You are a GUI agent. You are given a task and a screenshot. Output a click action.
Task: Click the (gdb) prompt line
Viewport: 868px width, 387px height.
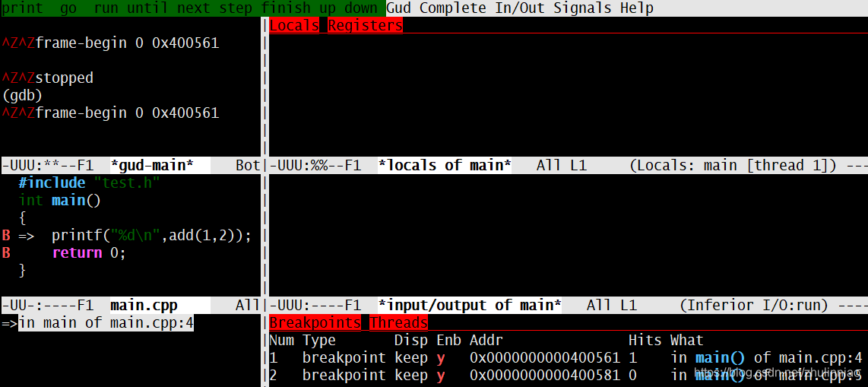coord(23,95)
